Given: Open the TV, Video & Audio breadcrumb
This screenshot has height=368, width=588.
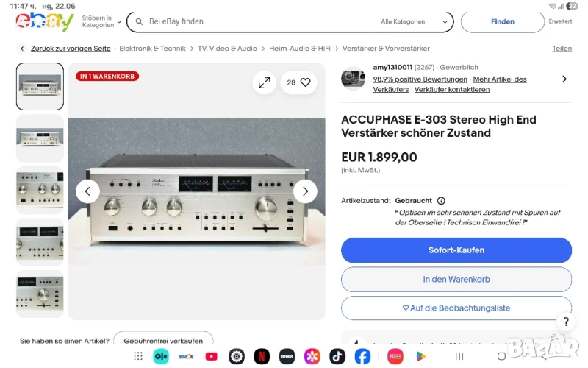Looking at the screenshot, I should pos(227,49).
